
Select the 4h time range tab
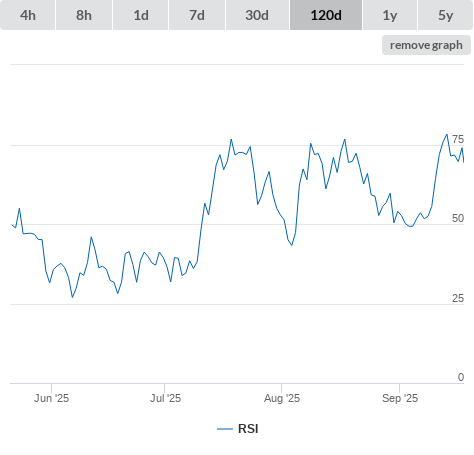coord(28,15)
